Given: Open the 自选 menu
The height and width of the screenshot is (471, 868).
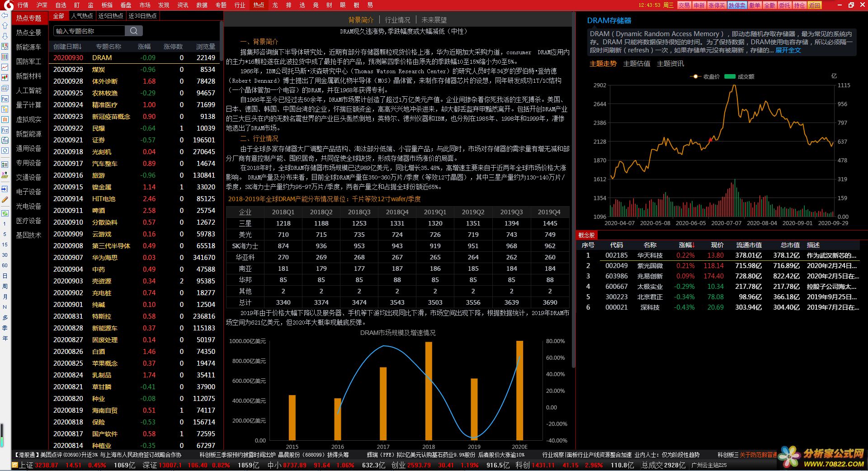Looking at the screenshot, I should pos(61,5).
